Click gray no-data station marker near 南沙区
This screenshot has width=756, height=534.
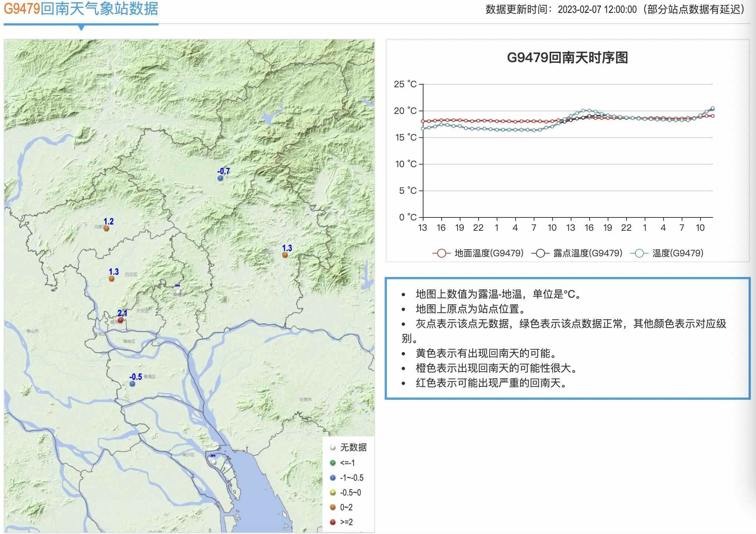pos(213,462)
